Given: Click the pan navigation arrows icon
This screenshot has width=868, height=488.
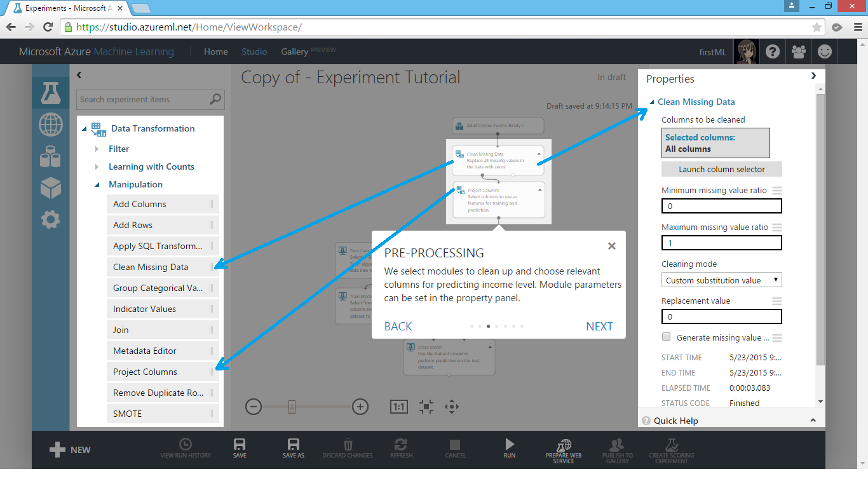Looking at the screenshot, I should (452, 407).
